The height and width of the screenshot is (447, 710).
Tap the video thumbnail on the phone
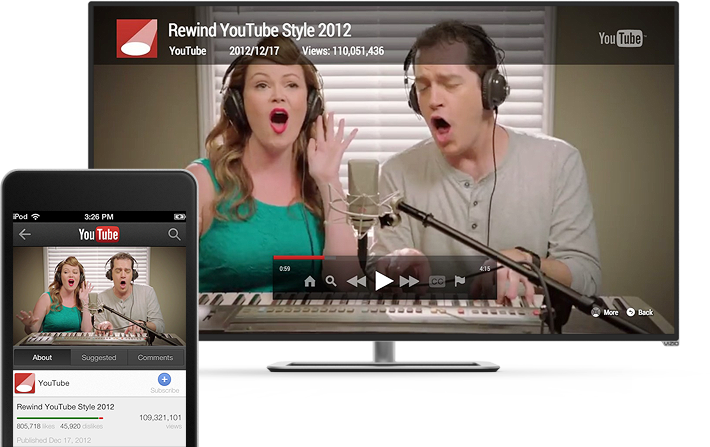click(x=99, y=297)
